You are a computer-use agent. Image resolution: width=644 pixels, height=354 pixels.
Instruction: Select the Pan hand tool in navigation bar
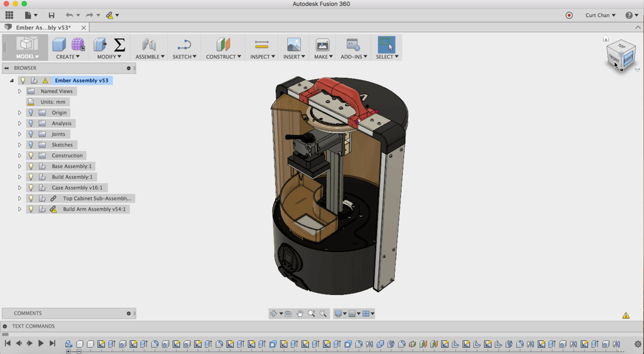point(300,313)
